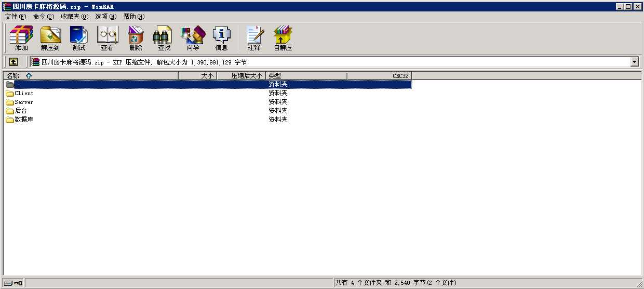Click 资料夹 type cell of 数据库 row

click(278, 120)
